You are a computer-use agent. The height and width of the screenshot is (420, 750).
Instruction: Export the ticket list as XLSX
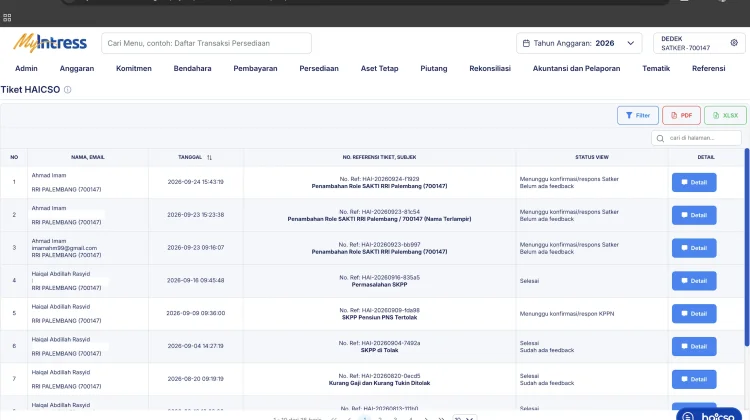725,115
